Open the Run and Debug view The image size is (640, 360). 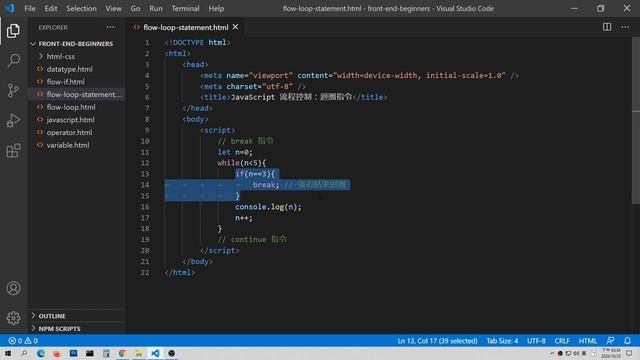coord(13,120)
